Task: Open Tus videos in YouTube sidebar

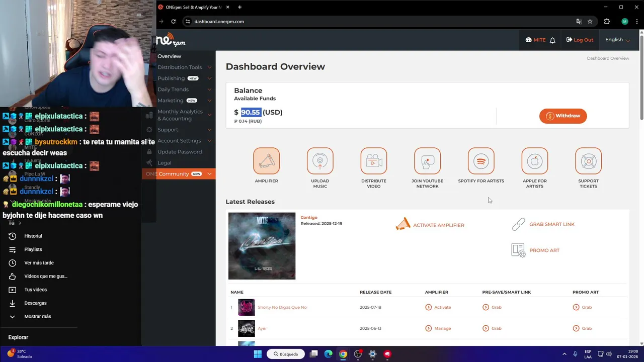Action: coord(35,290)
